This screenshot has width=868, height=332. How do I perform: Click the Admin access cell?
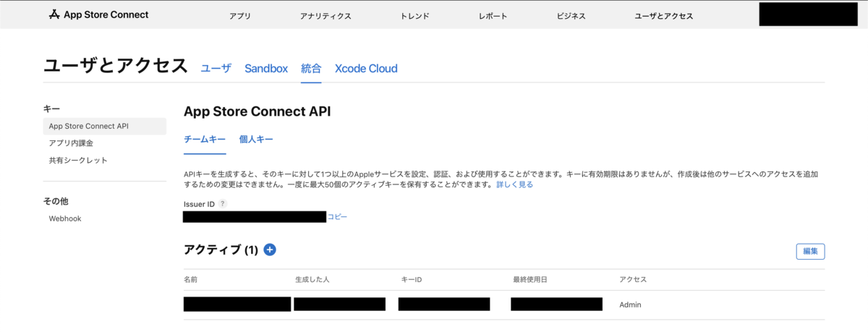point(630,305)
